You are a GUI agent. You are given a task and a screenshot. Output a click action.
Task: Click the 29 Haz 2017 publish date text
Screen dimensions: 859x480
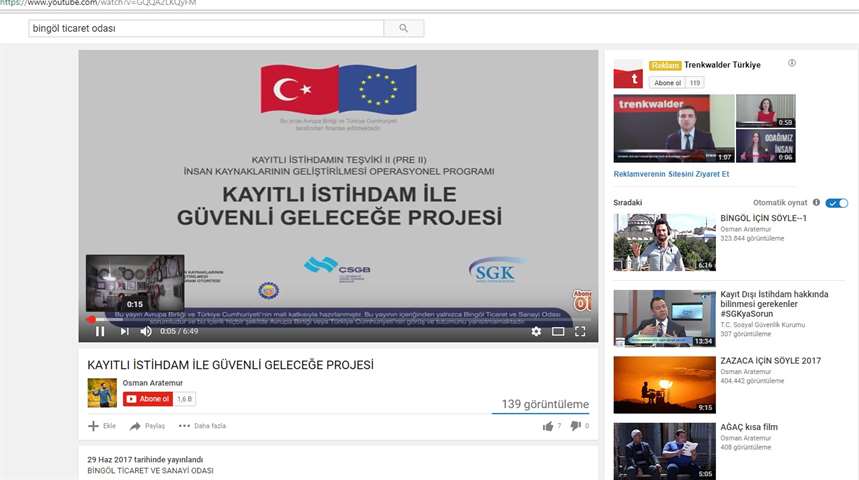[145, 460]
